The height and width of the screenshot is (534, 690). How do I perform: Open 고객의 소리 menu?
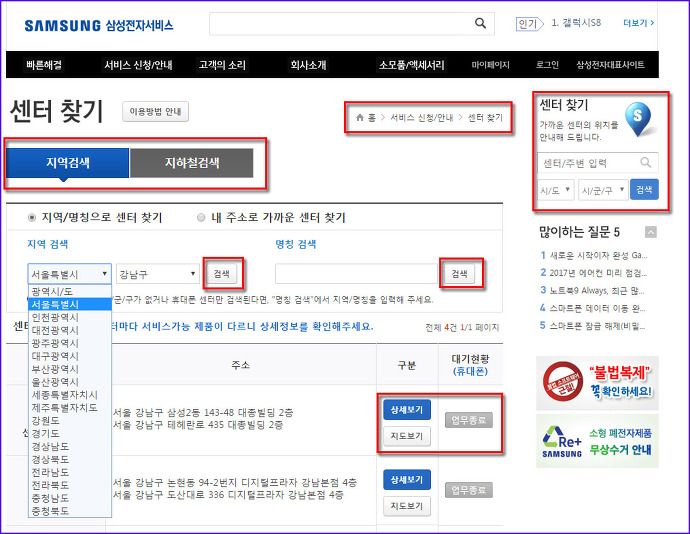pos(222,65)
